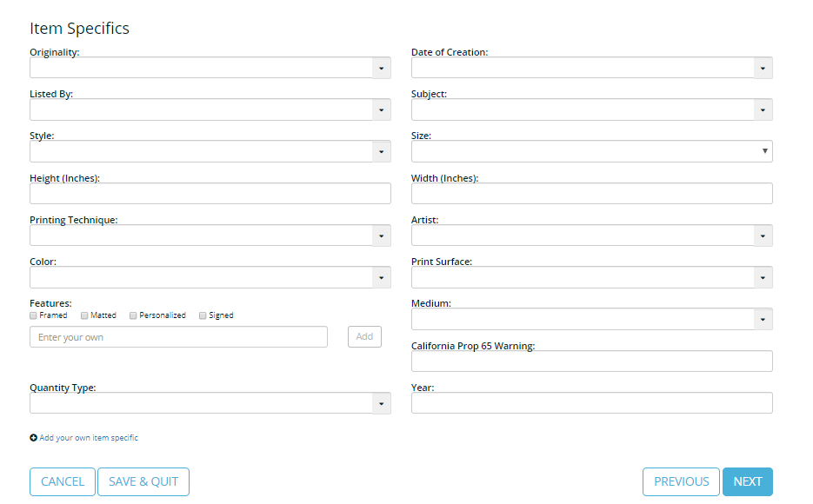
Task: Expand the Subject dropdown list
Action: (x=763, y=109)
